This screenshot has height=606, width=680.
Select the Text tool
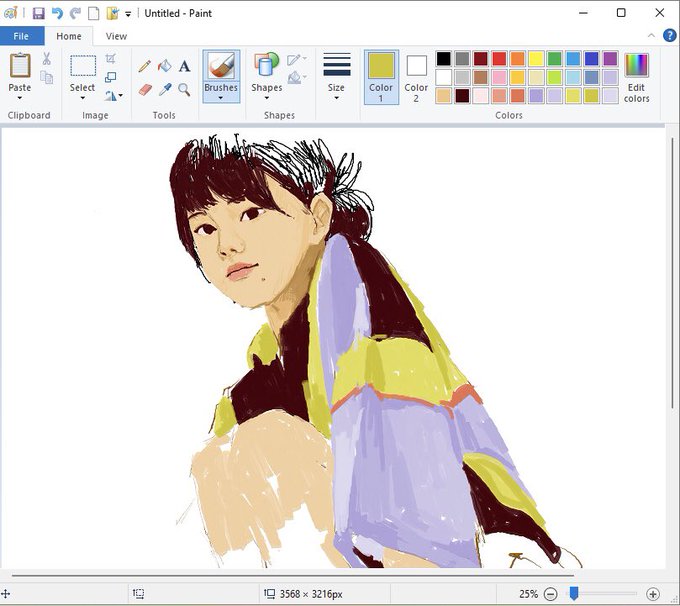pyautogui.click(x=185, y=66)
